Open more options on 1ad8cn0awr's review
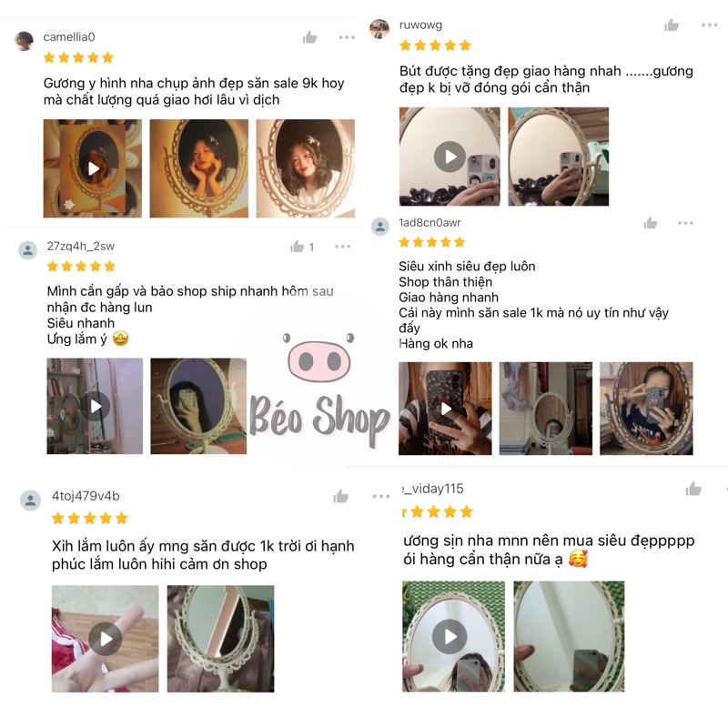This screenshot has height=728, width=728. tap(685, 223)
